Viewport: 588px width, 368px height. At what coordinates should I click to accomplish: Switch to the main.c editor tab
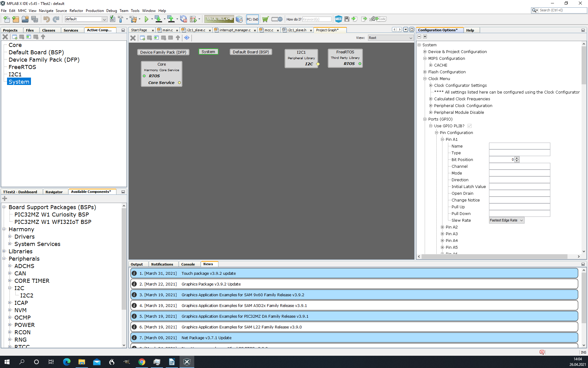(x=167, y=30)
